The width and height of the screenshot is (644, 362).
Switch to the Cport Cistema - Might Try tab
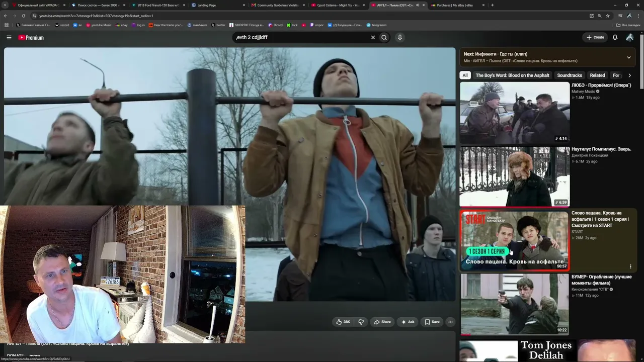pos(337,5)
